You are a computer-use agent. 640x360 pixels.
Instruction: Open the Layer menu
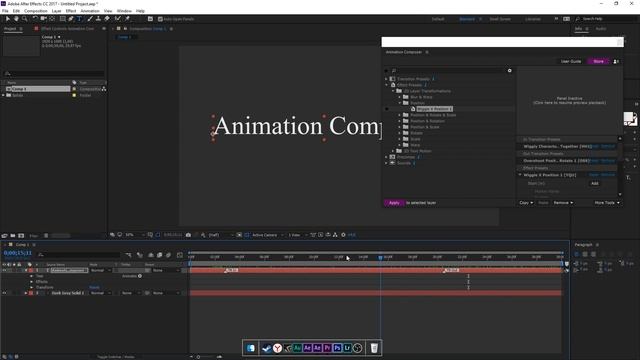click(56, 11)
